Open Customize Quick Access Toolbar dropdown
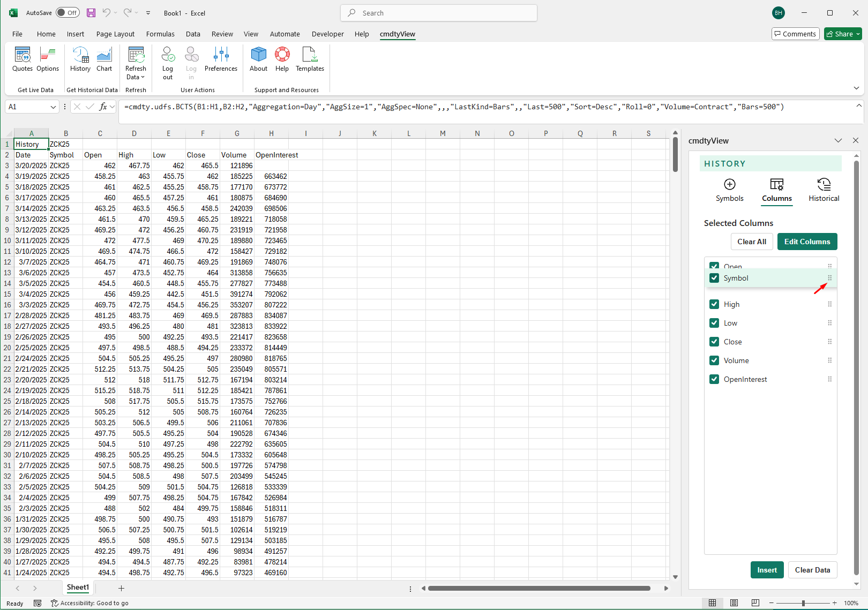The width and height of the screenshot is (868, 610). point(148,13)
